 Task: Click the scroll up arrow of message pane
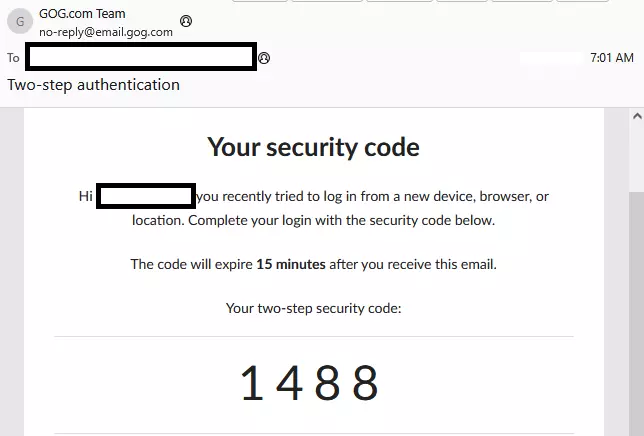tap(637, 116)
